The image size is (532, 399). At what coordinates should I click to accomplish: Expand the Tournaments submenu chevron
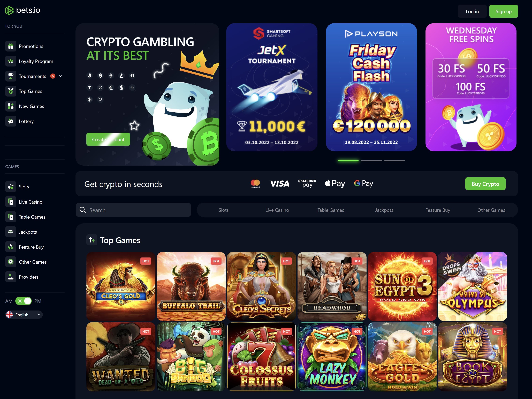click(61, 76)
